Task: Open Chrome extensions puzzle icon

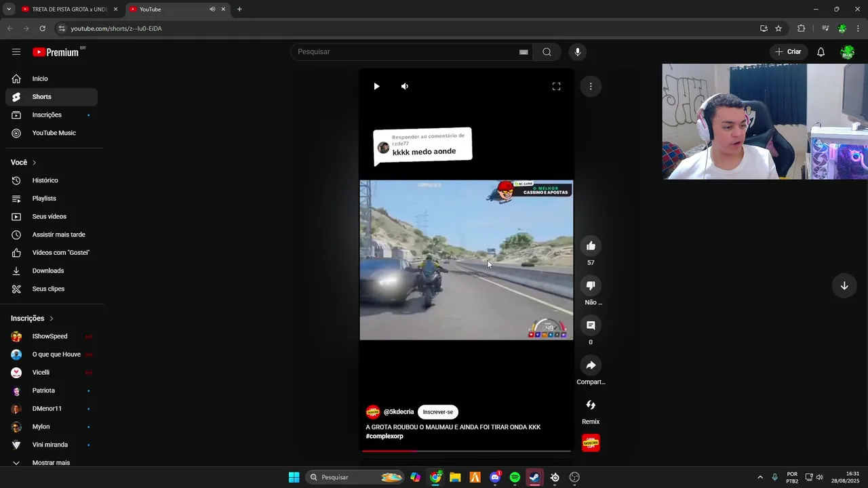Action: 802,28
